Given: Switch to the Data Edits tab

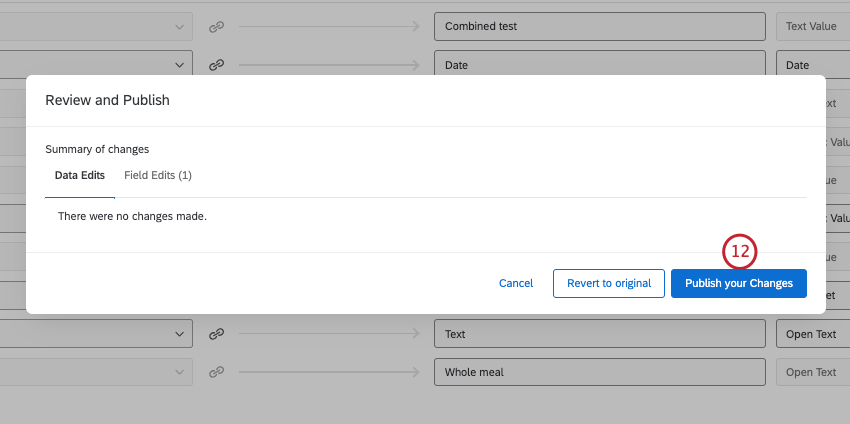Looking at the screenshot, I should [x=80, y=175].
